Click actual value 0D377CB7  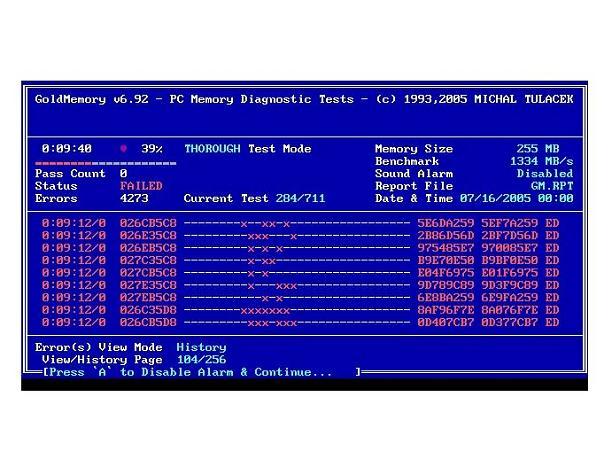509,322
